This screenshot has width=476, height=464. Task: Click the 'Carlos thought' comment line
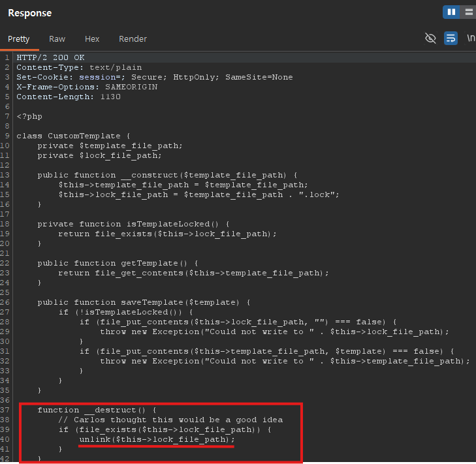pyautogui.click(x=170, y=420)
